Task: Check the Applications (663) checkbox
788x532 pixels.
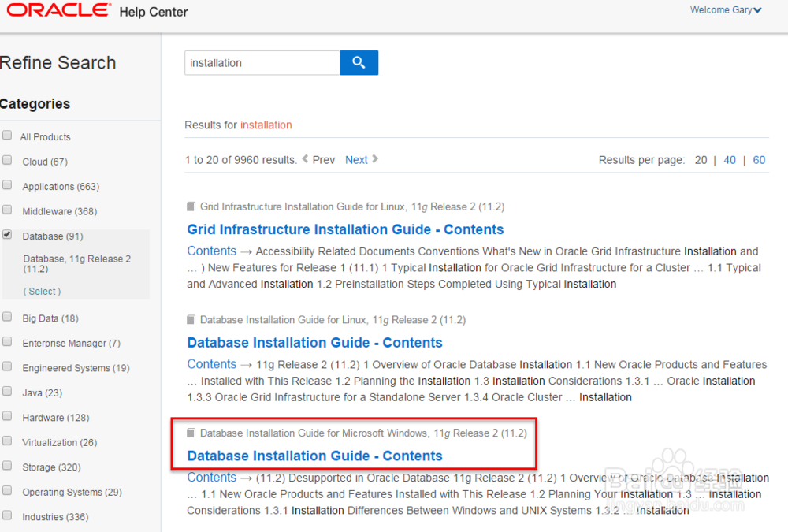Action: (7, 184)
